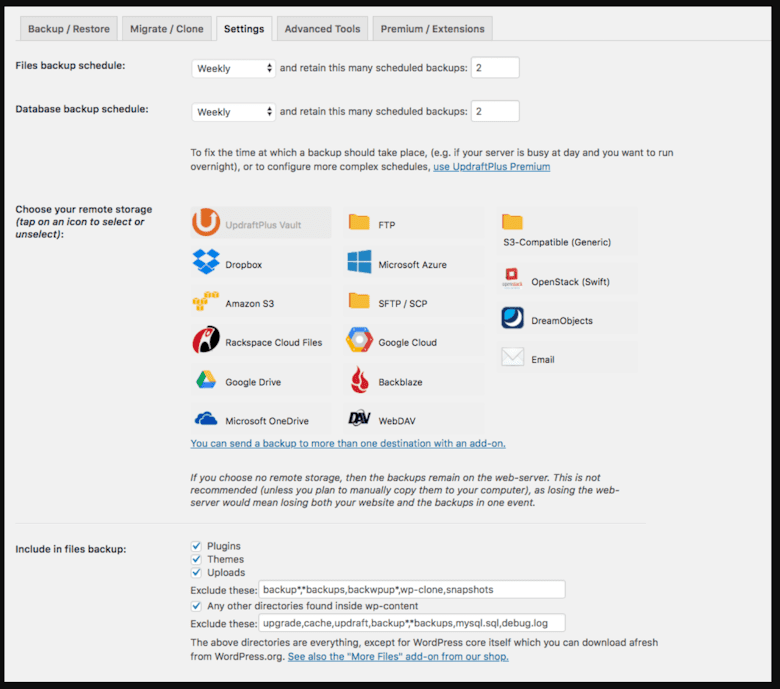
Task: Follow the use UpdraftPlus Premium link
Action: pos(491,167)
